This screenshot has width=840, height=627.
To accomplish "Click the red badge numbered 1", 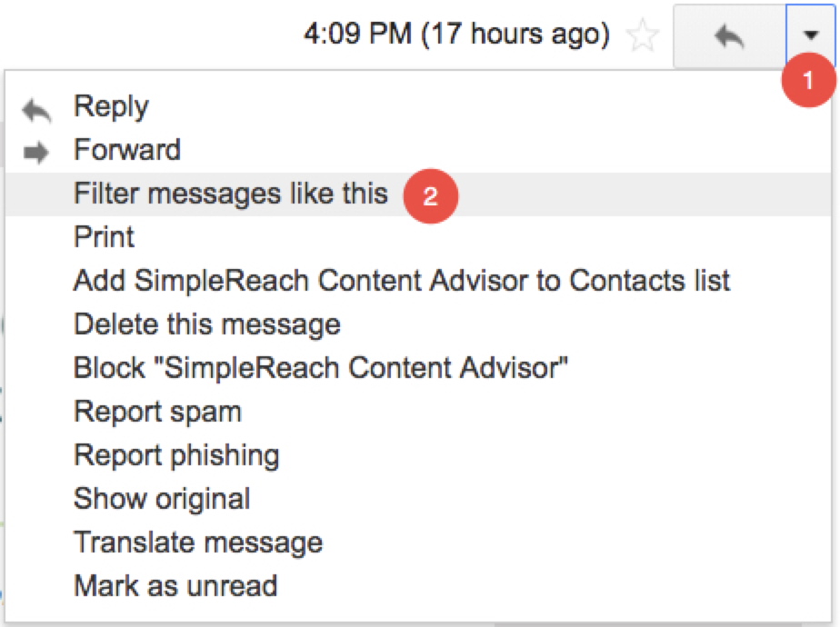I will pos(809,80).
